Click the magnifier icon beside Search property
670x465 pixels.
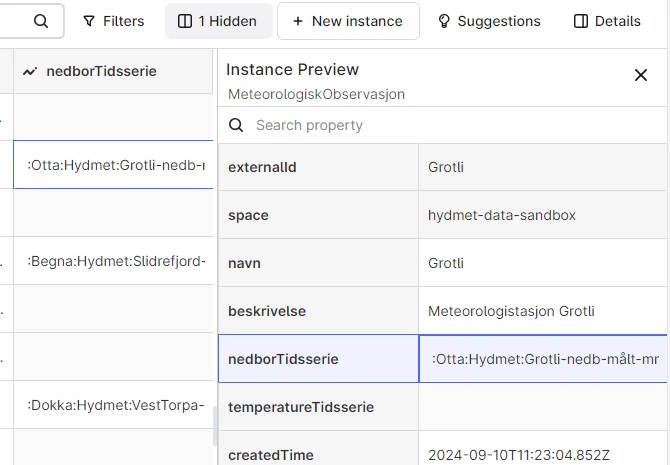click(236, 125)
